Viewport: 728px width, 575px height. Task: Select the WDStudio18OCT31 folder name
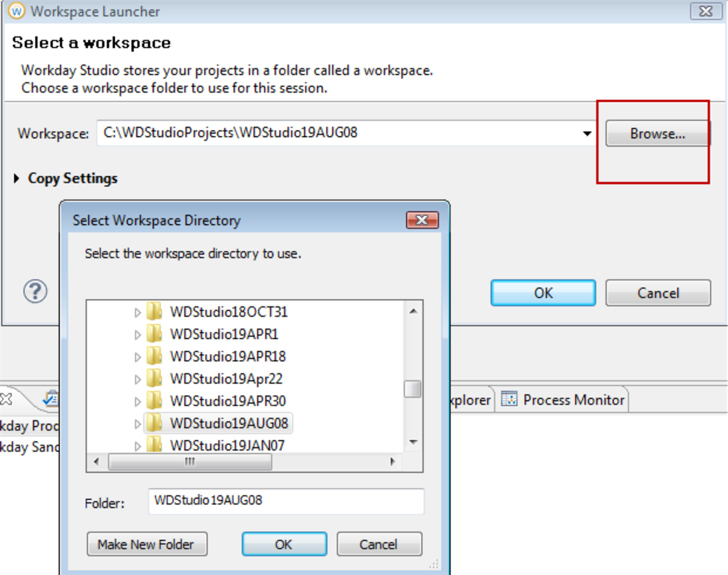coord(229,312)
